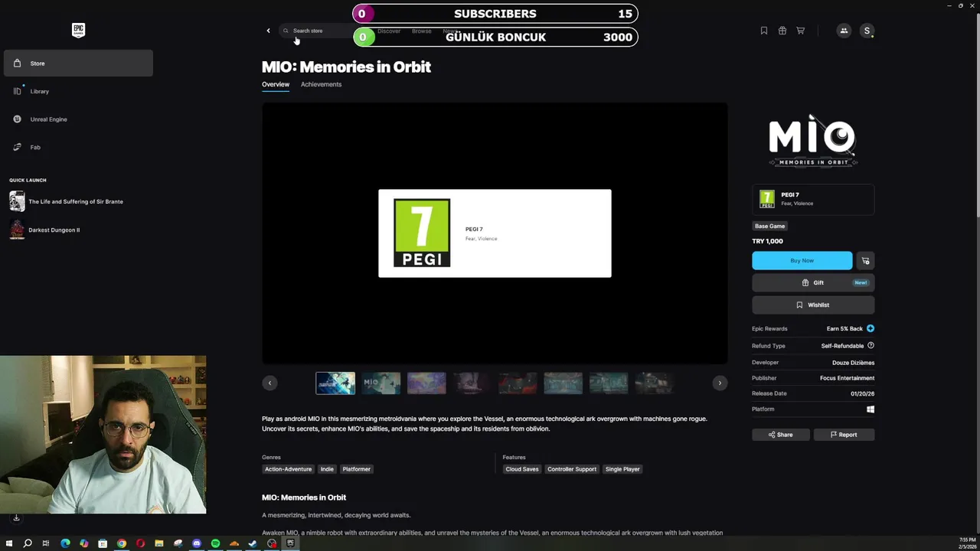Click the Search store input field

tap(315, 31)
